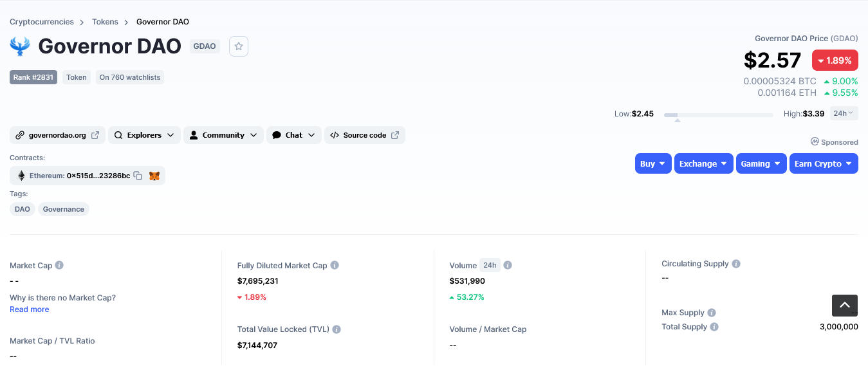Viewport: 868px width, 377px height.
Task: Click Max Supply info icon
Action: [x=712, y=313]
